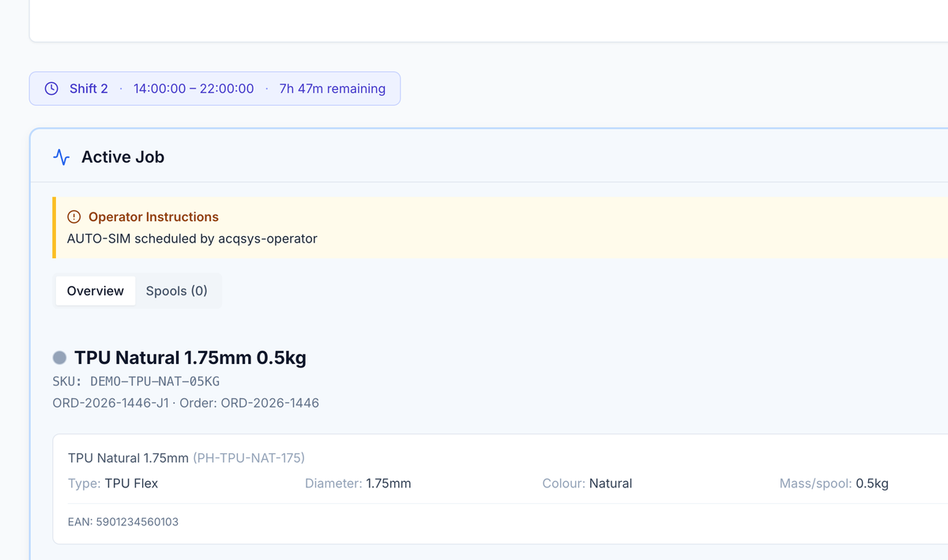Click the Diameter: 1.75mm value
The image size is (948, 560).
pos(358,483)
